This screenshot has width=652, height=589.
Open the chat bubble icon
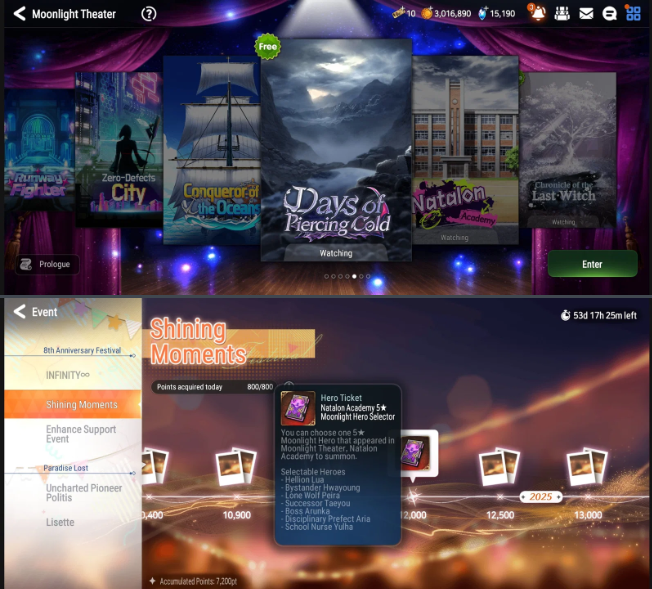[x=610, y=14]
